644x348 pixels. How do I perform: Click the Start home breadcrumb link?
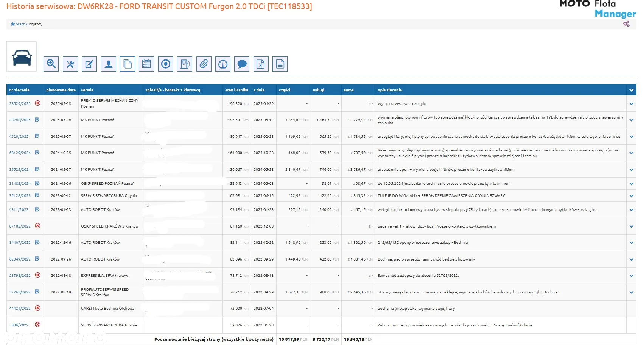pos(18,24)
